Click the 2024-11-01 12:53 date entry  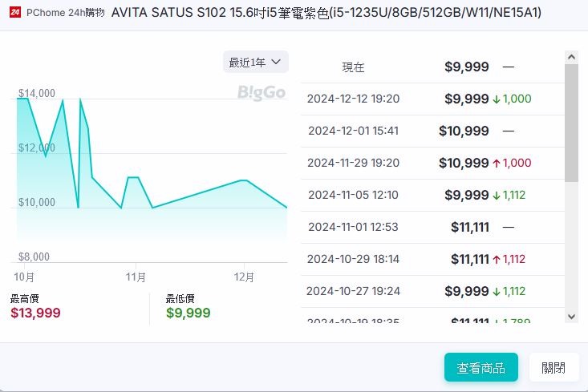pos(353,227)
